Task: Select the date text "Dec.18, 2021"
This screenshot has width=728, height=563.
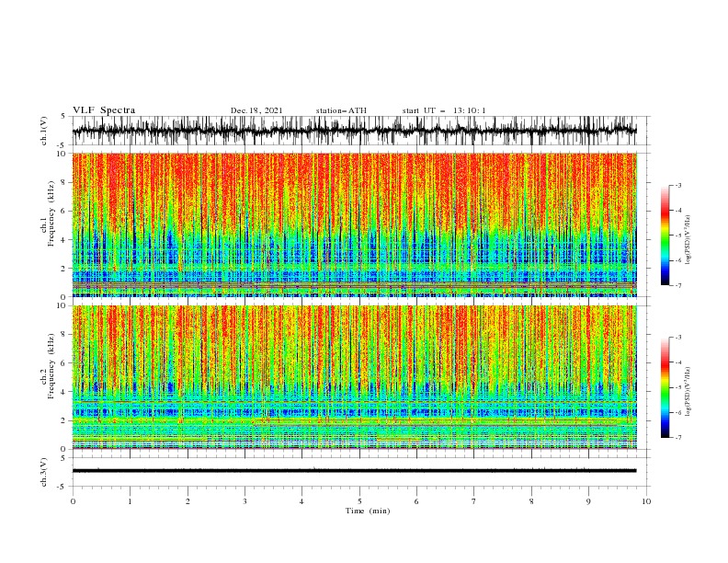Action: click(x=256, y=110)
